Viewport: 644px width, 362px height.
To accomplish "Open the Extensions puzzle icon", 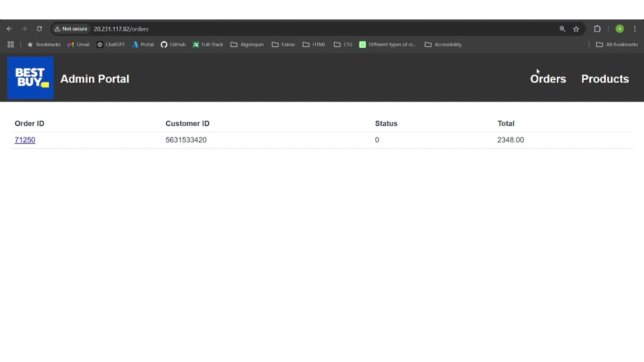I will pyautogui.click(x=597, y=29).
